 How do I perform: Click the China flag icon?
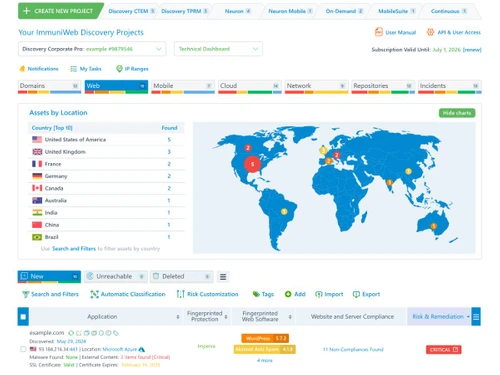[x=37, y=225]
